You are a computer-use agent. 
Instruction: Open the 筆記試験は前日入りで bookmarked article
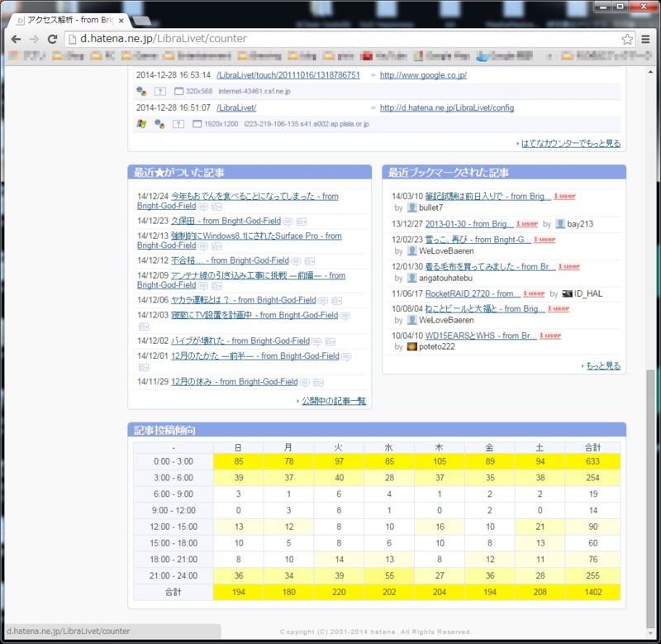488,197
